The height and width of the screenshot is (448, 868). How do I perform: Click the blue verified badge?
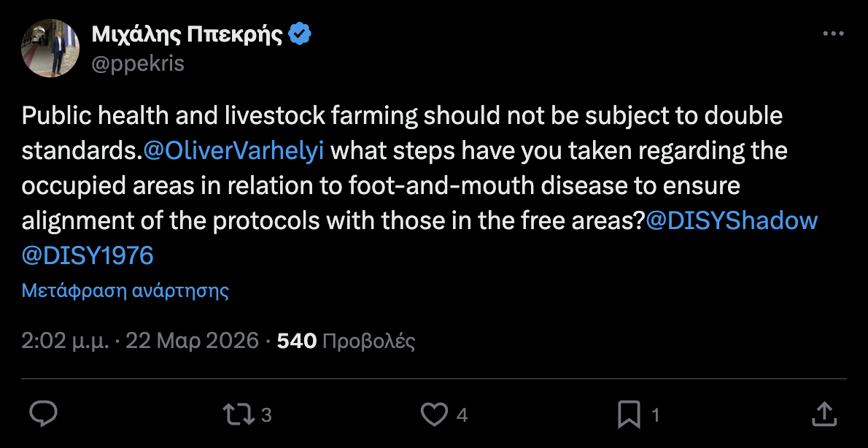point(301,34)
